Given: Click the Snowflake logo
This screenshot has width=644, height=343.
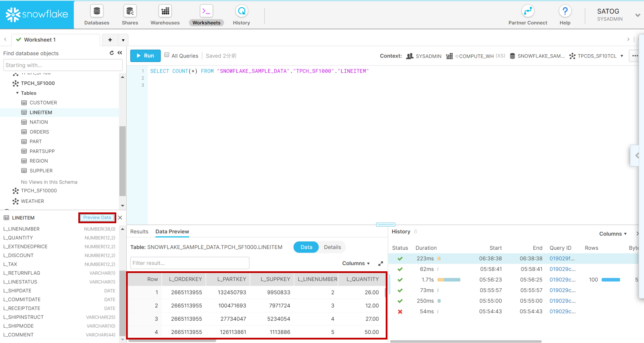Looking at the screenshot, I should [37, 15].
